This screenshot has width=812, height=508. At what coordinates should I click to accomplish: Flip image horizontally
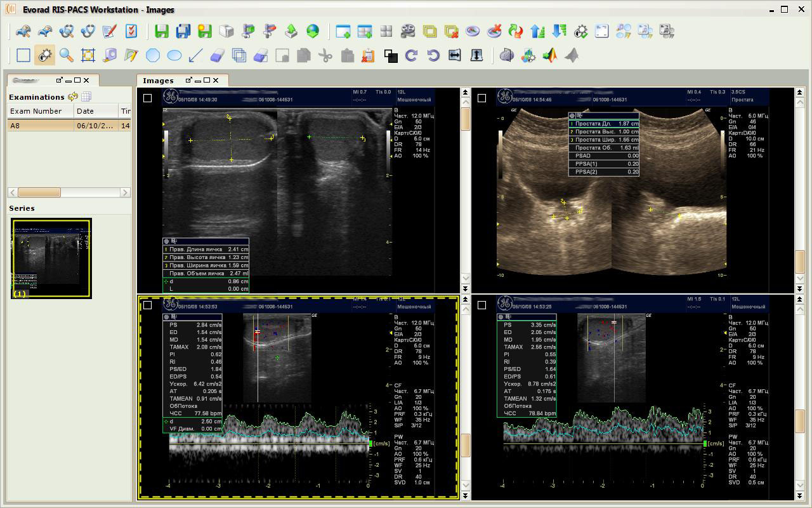point(454,55)
